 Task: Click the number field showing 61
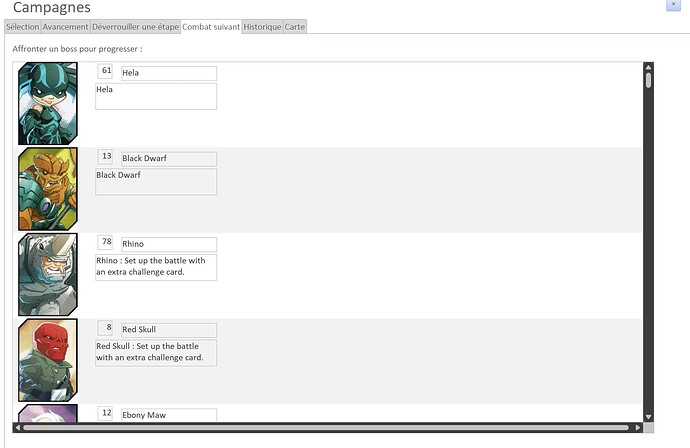[105, 71]
